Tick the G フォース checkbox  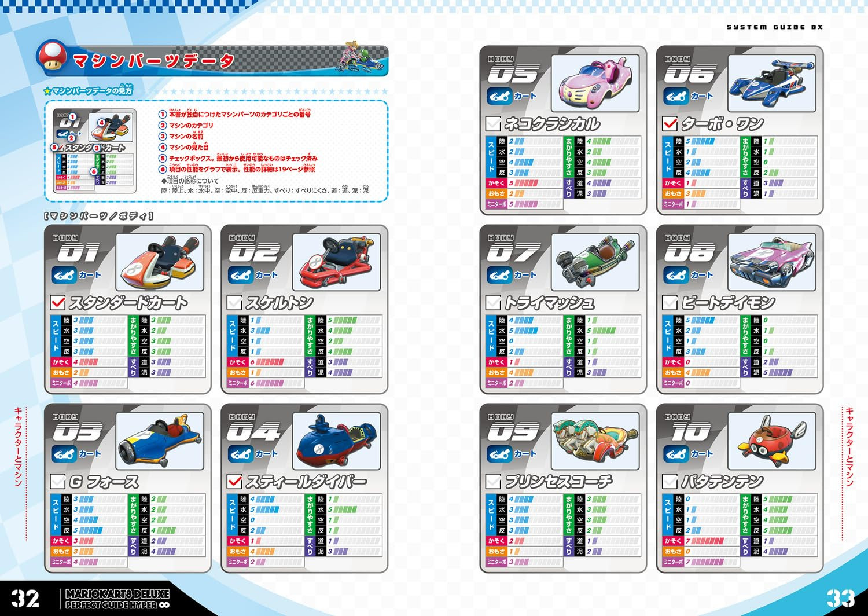(x=58, y=481)
